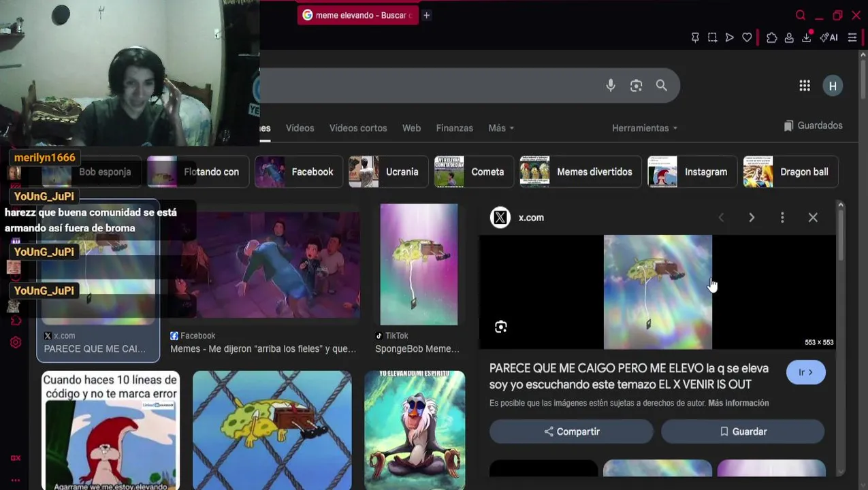Click the 'SpongeBob Meme...' TikTok caption

tap(417, 348)
